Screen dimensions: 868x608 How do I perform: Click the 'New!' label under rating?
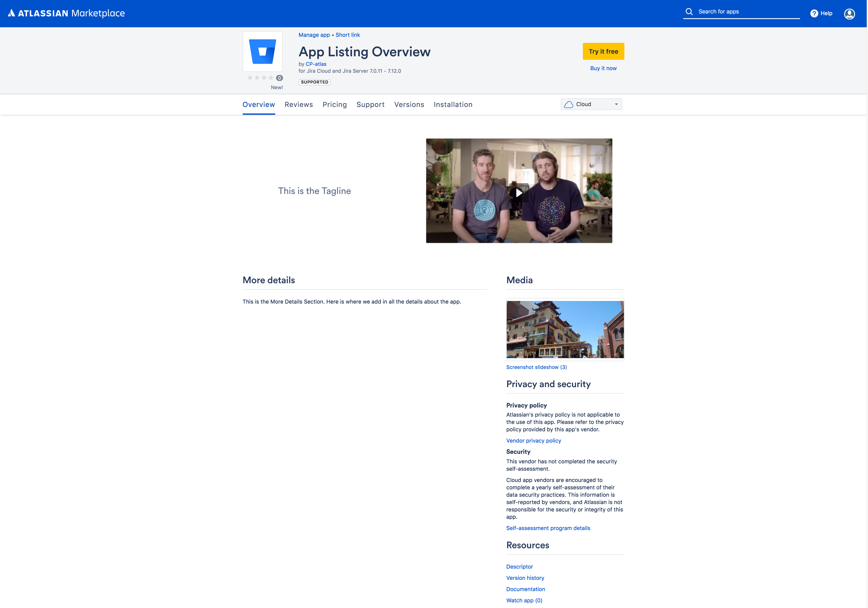click(277, 87)
